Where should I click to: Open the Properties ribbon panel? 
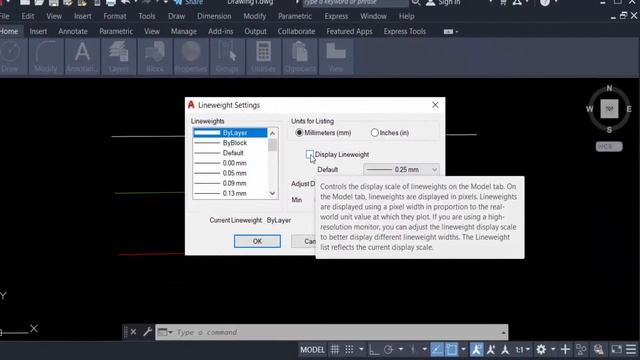191,57
